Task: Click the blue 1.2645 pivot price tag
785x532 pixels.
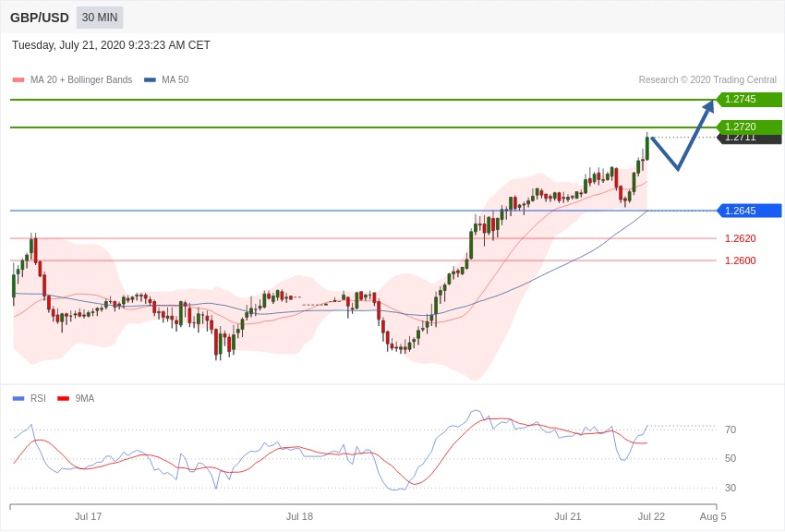Action: point(749,211)
